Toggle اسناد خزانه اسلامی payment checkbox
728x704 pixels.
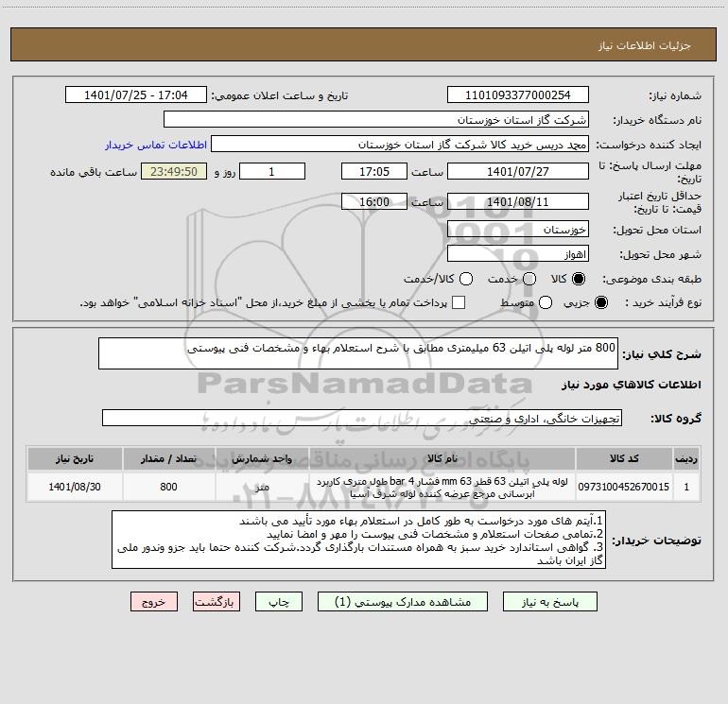[x=459, y=302]
